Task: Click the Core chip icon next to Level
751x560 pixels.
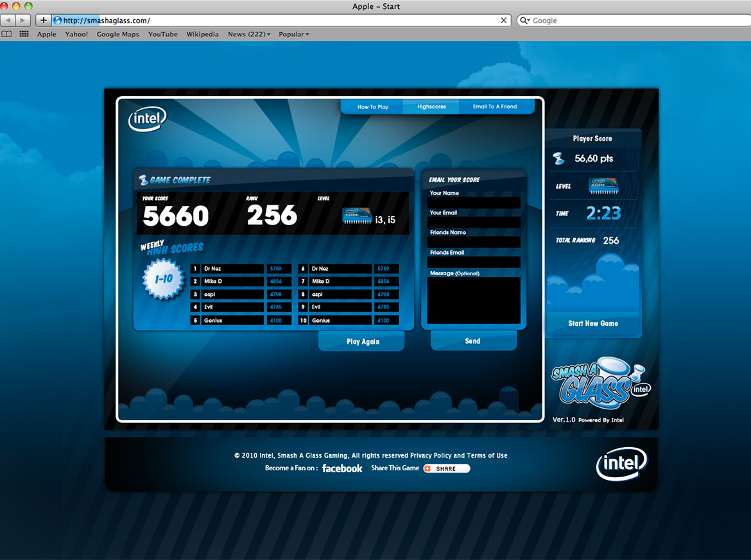Action: click(x=604, y=186)
